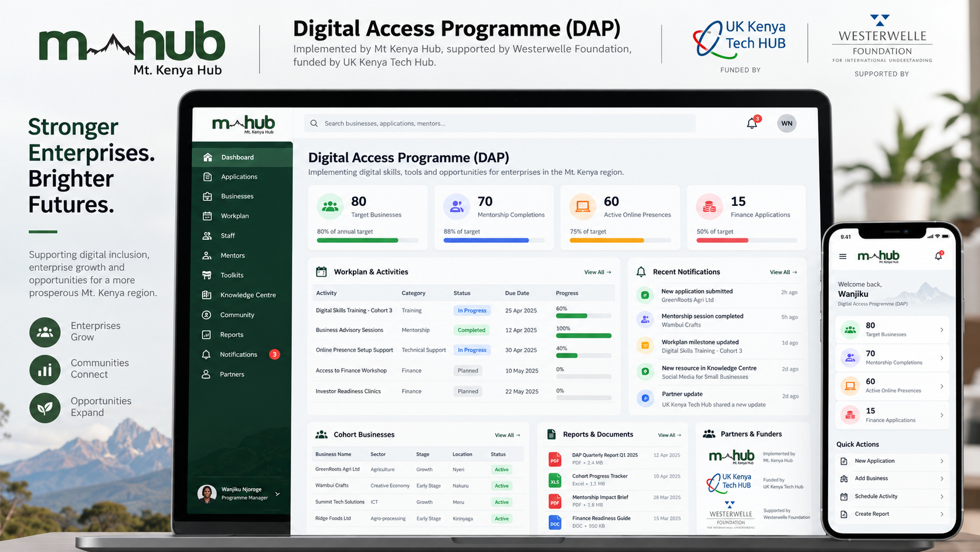Open Finance Readiness Guide DOC icon

click(555, 522)
